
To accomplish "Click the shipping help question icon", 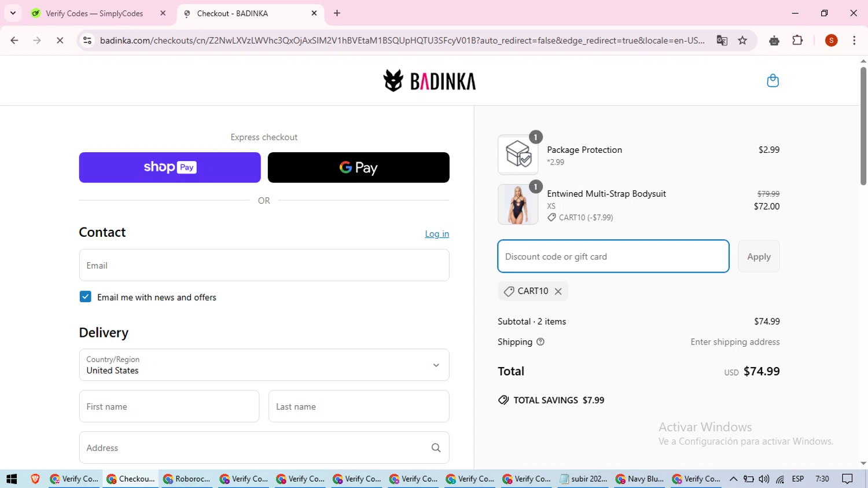I will pos(540,342).
